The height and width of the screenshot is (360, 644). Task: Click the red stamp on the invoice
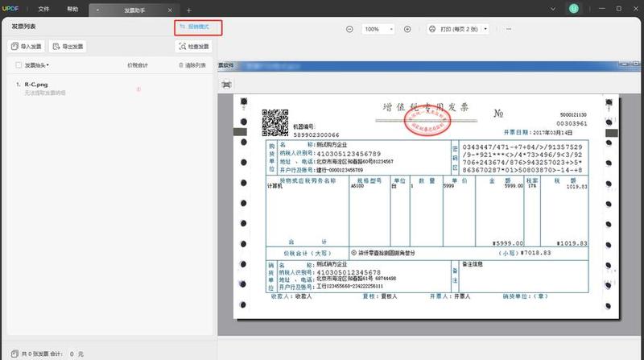[x=427, y=121]
